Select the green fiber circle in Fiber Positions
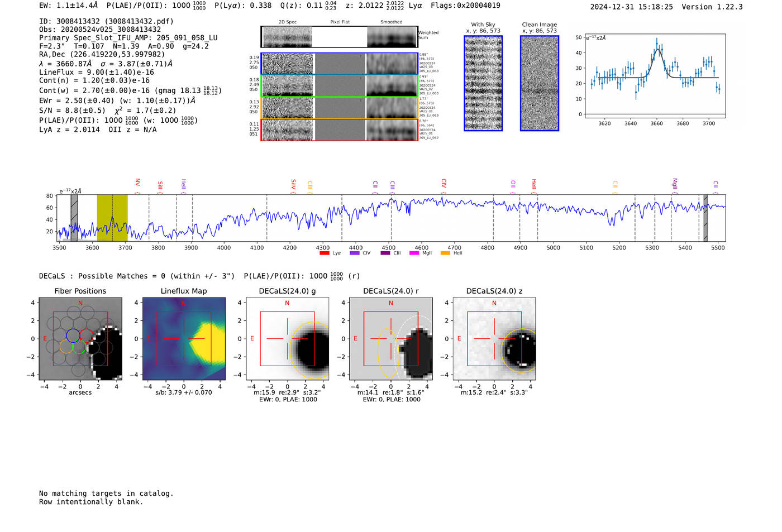The image size is (782, 532). click(79, 346)
